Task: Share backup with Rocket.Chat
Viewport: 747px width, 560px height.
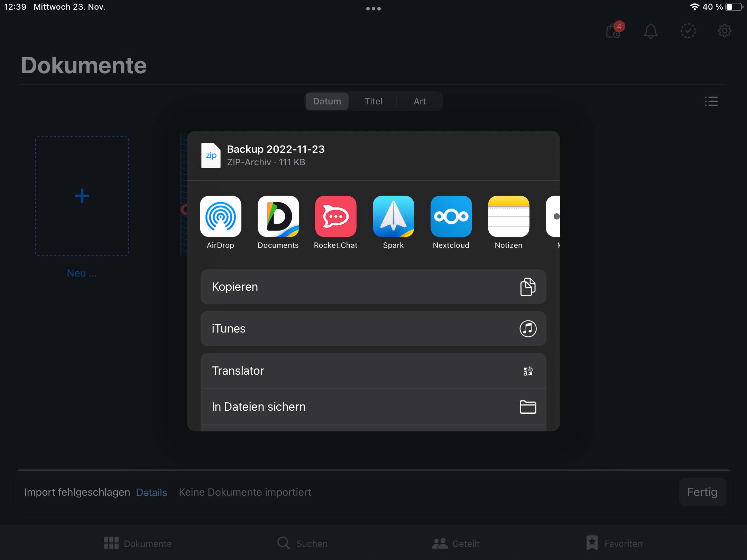Action: coord(335,216)
